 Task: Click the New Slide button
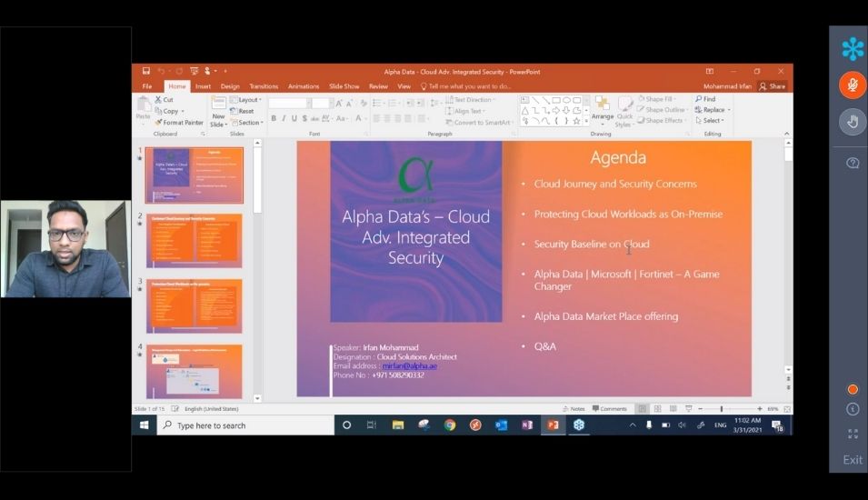[x=219, y=112]
